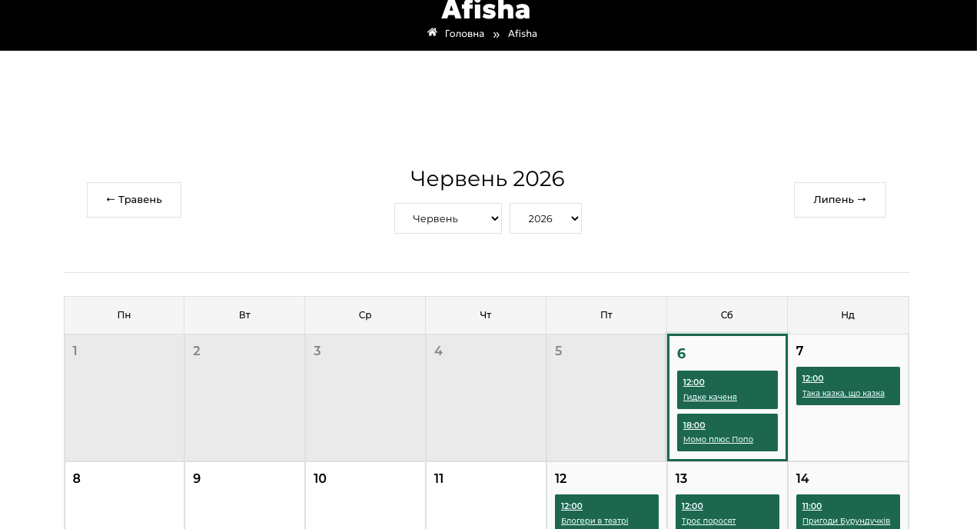Click the 12:00 time on June 7
Image resolution: width=980 pixels, height=529 pixels.
click(x=812, y=378)
